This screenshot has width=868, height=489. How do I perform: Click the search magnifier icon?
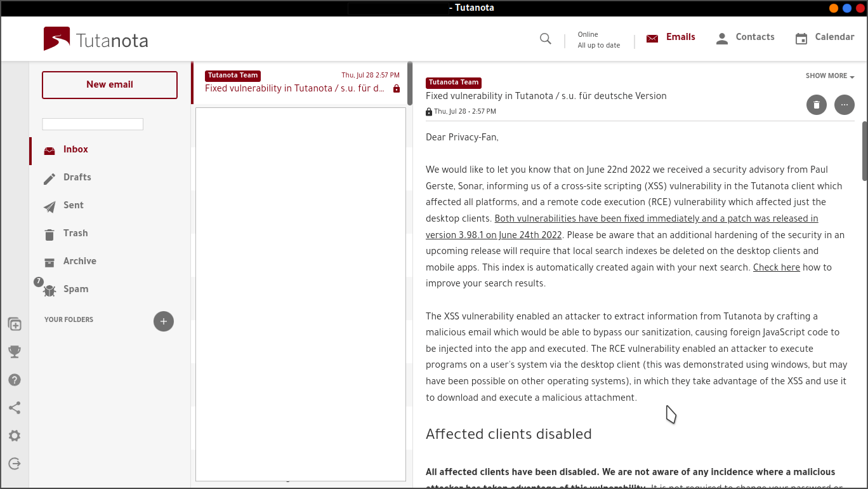(545, 39)
